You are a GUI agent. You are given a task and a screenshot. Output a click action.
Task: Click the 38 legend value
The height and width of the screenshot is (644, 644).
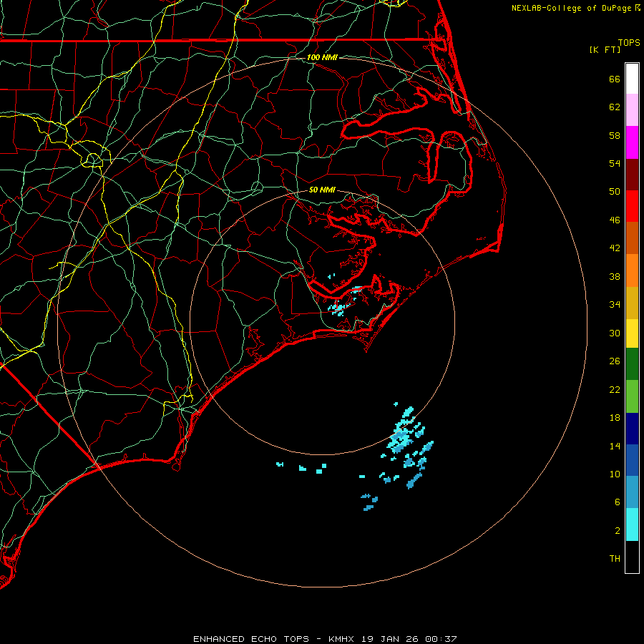pos(615,276)
